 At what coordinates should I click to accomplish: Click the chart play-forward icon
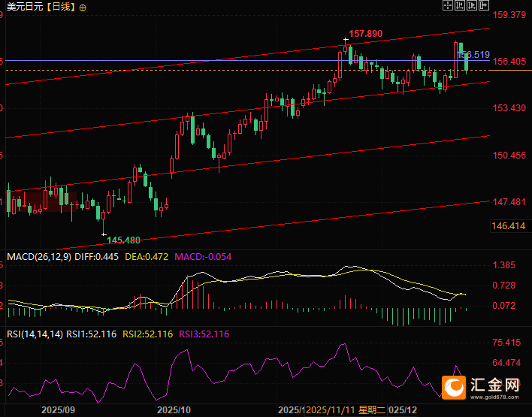472,5
